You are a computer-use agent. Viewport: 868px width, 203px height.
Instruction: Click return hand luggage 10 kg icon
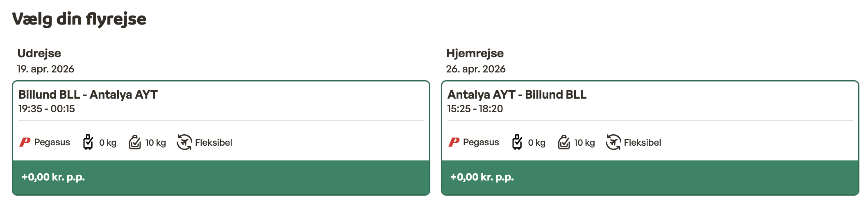[x=564, y=142]
